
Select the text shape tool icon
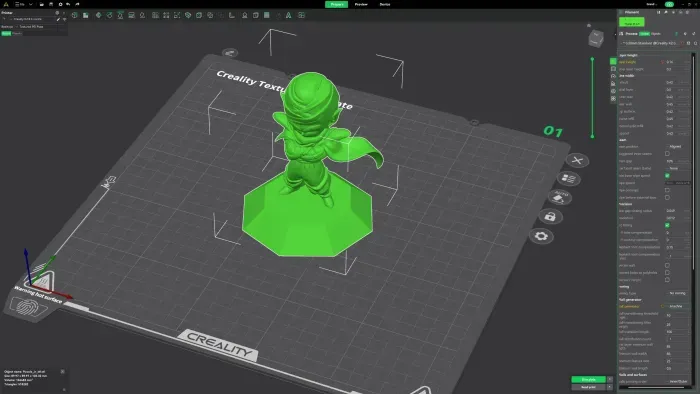(288, 15)
